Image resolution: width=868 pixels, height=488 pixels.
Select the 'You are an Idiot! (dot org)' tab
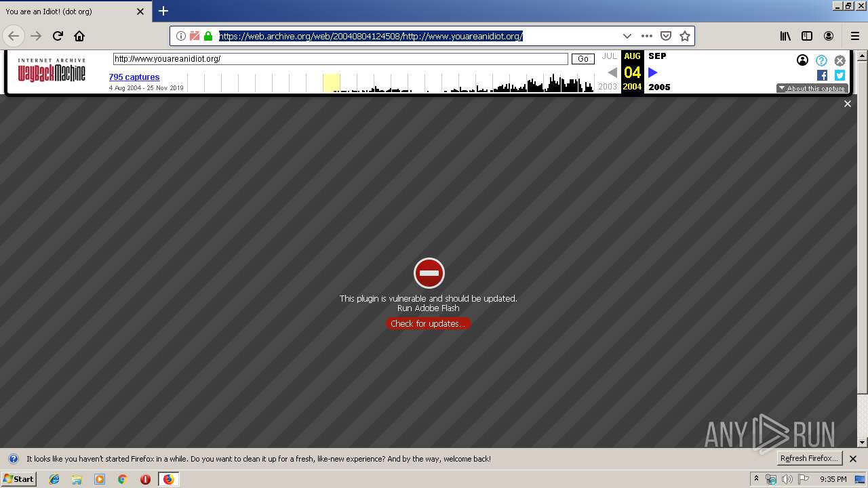click(75, 12)
